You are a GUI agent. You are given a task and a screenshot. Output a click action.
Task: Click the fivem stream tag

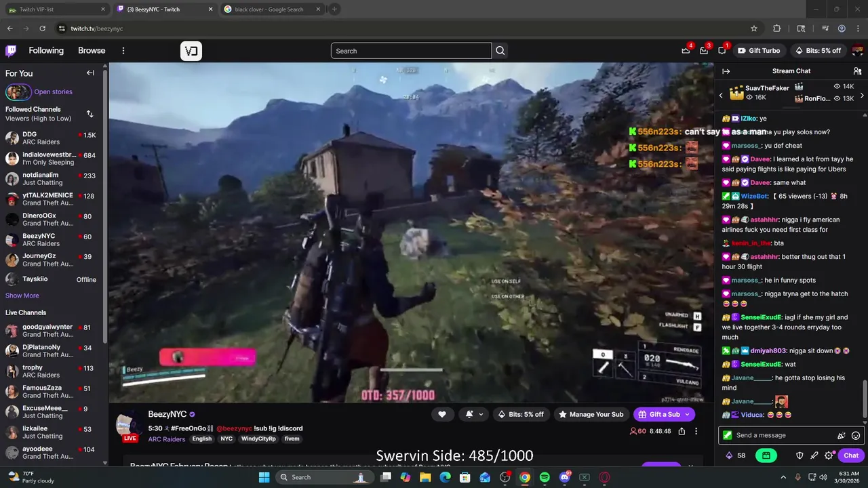(292, 439)
